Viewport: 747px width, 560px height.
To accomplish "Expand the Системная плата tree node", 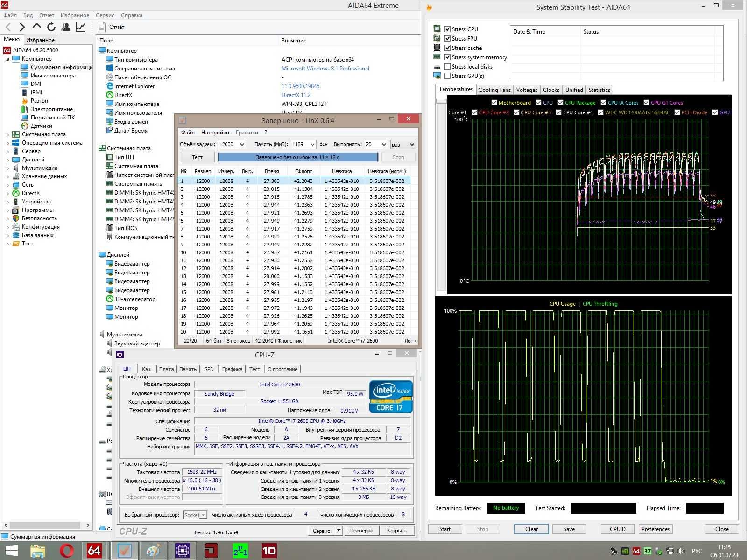I will click(7, 134).
